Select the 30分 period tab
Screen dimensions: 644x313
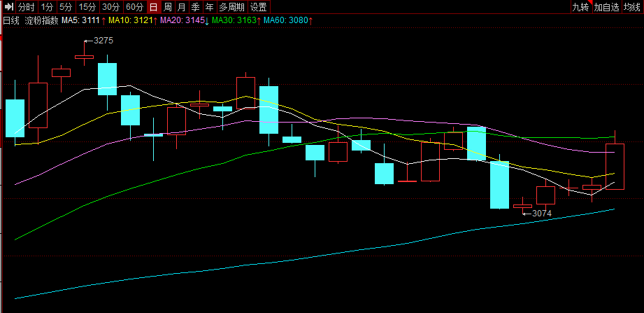pos(111,6)
